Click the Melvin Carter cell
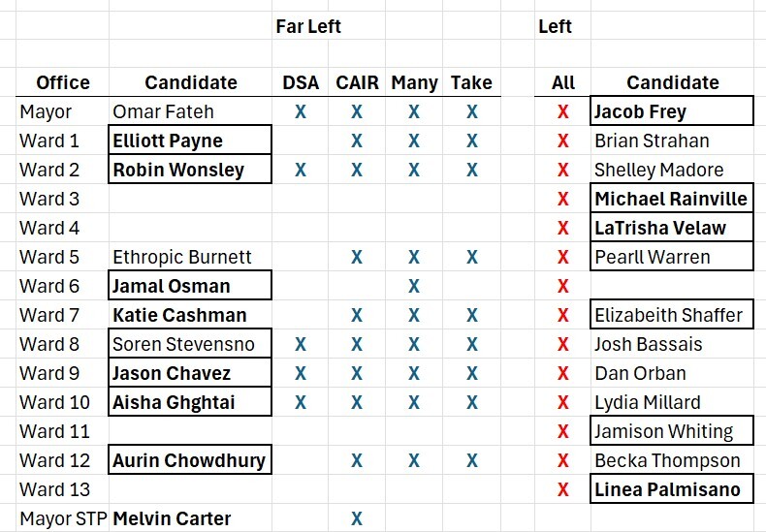The height and width of the screenshot is (532, 766). pyautogui.click(x=173, y=518)
